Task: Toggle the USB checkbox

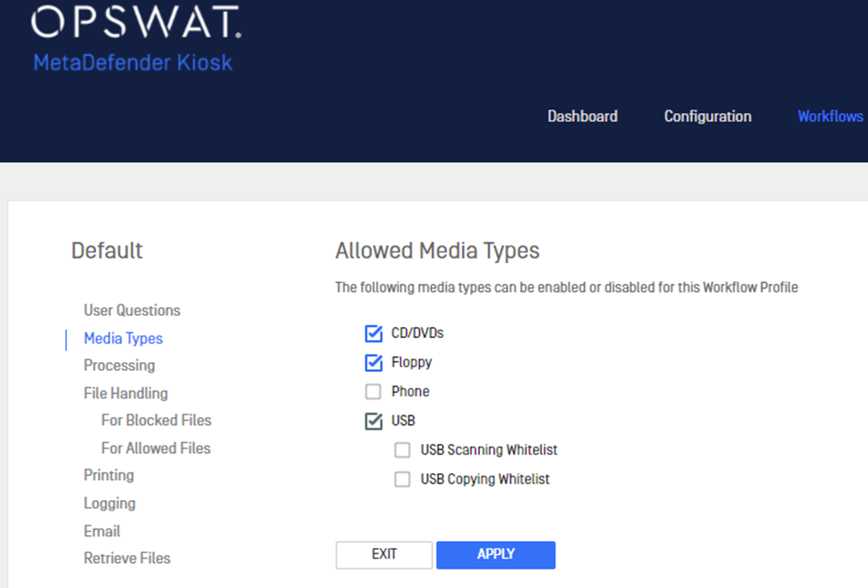Action: 374,421
